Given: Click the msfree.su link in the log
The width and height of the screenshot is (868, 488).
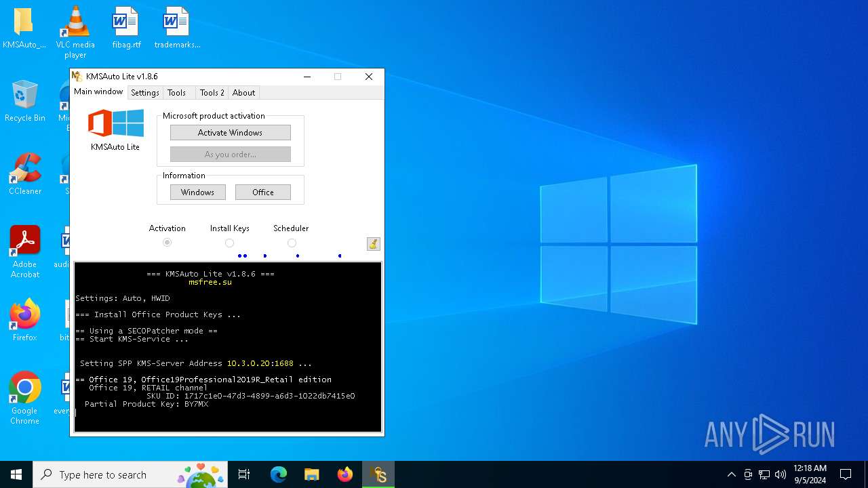Looking at the screenshot, I should pyautogui.click(x=210, y=282).
